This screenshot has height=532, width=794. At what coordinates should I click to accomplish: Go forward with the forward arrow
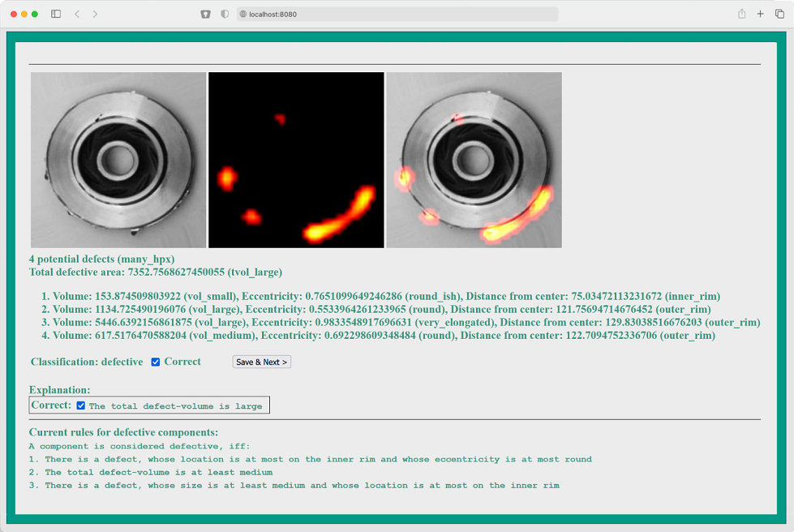[96, 14]
